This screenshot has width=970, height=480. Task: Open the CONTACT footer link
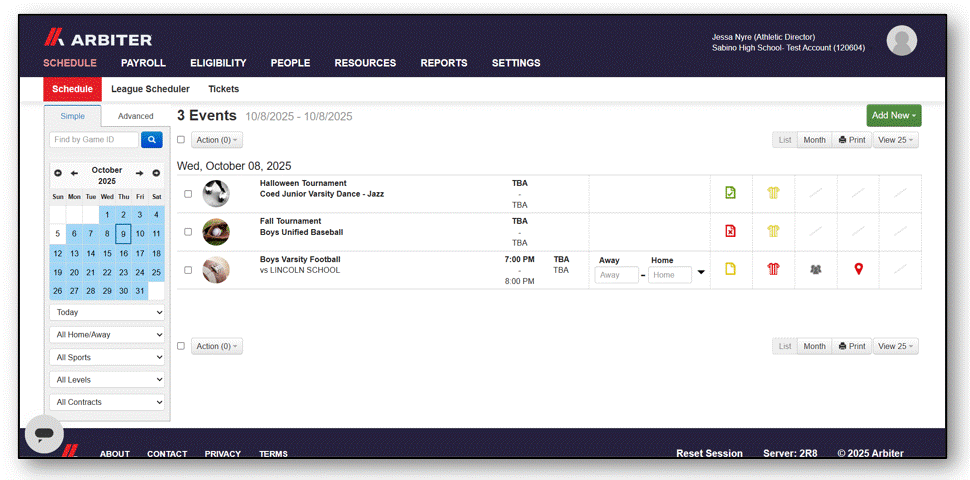167,454
